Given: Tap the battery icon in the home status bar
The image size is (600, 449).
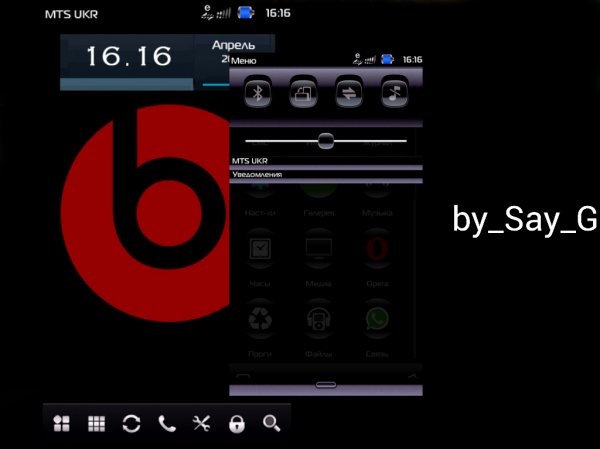Looking at the screenshot, I should 246,13.
